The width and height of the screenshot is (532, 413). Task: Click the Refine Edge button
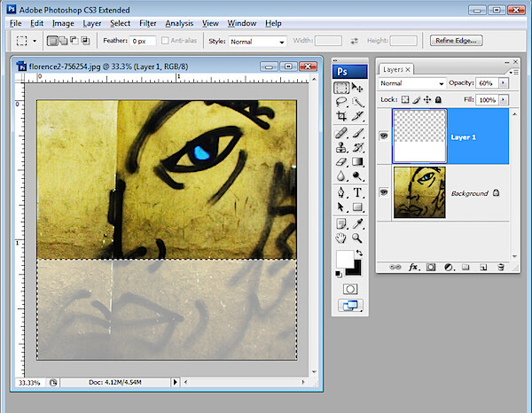[x=456, y=41]
